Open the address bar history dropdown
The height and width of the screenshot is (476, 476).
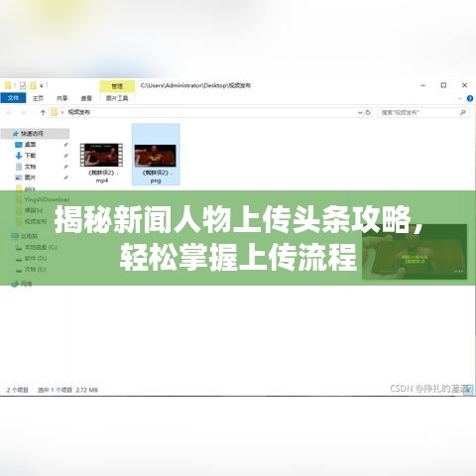(x=360, y=113)
